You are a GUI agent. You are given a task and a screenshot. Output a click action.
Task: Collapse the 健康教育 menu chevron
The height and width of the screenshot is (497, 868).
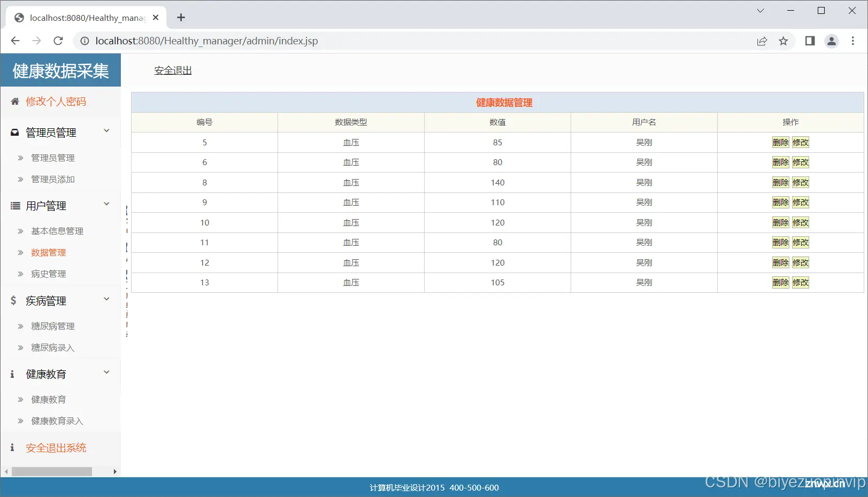tap(106, 372)
